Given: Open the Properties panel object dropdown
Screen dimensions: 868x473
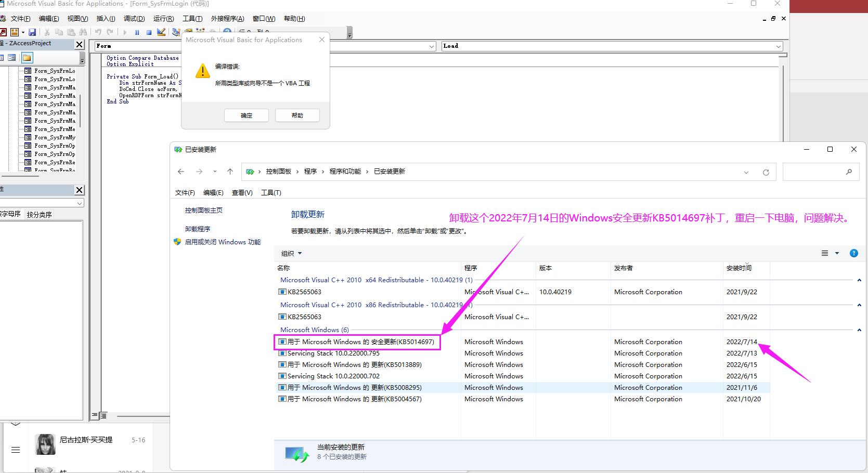Looking at the screenshot, I should (79, 203).
